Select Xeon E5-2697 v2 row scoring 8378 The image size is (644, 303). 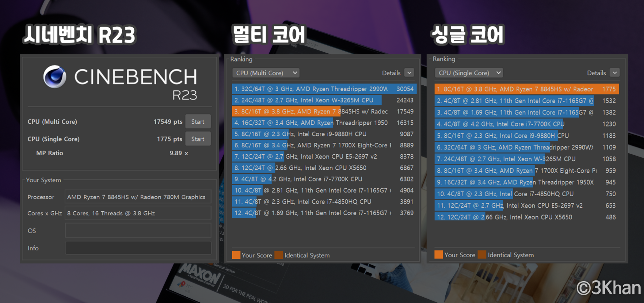(324, 157)
